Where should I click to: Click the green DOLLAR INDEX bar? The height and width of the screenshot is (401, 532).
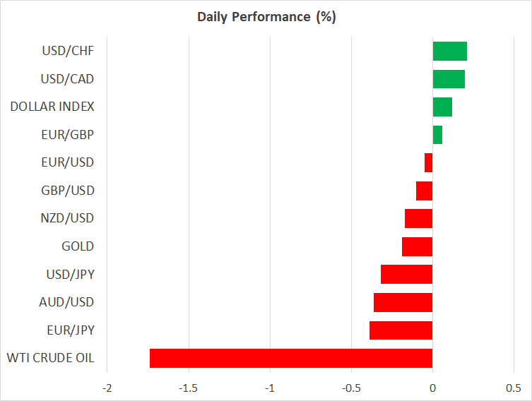click(442, 107)
